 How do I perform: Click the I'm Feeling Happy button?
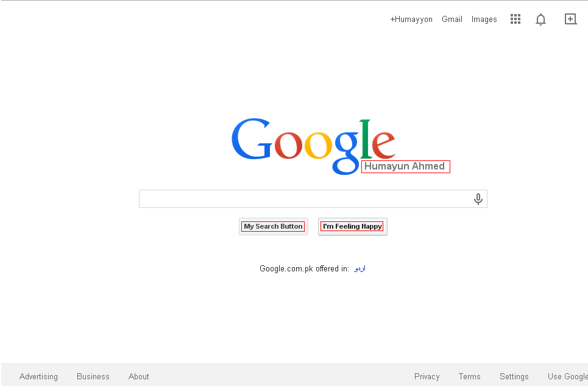[x=353, y=227]
